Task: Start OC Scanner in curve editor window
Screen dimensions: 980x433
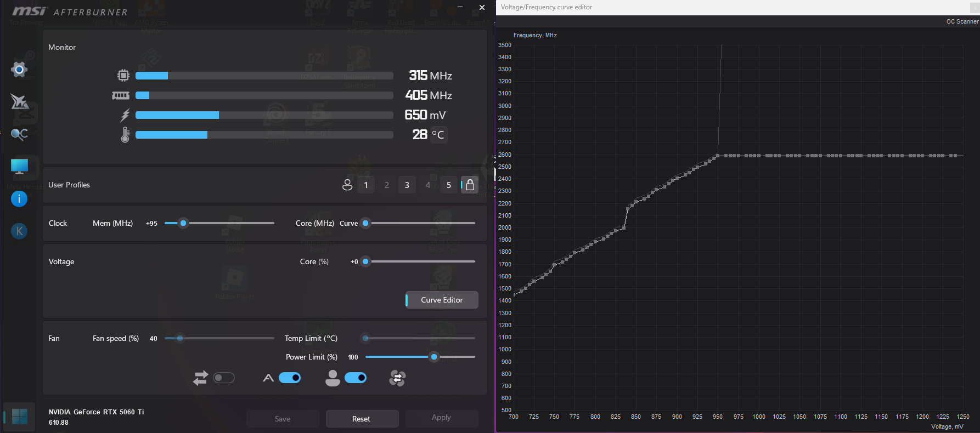Action: click(x=962, y=21)
